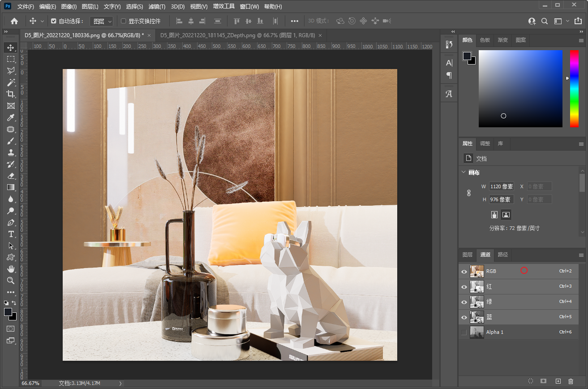The image size is (588, 389).
Task: Select the Polygonal Lasso tool
Action: click(x=11, y=71)
